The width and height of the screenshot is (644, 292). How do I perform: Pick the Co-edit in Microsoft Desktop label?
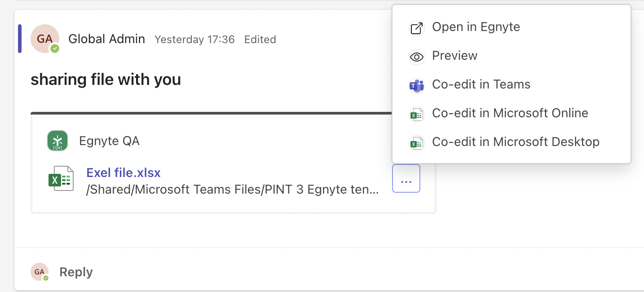click(516, 142)
